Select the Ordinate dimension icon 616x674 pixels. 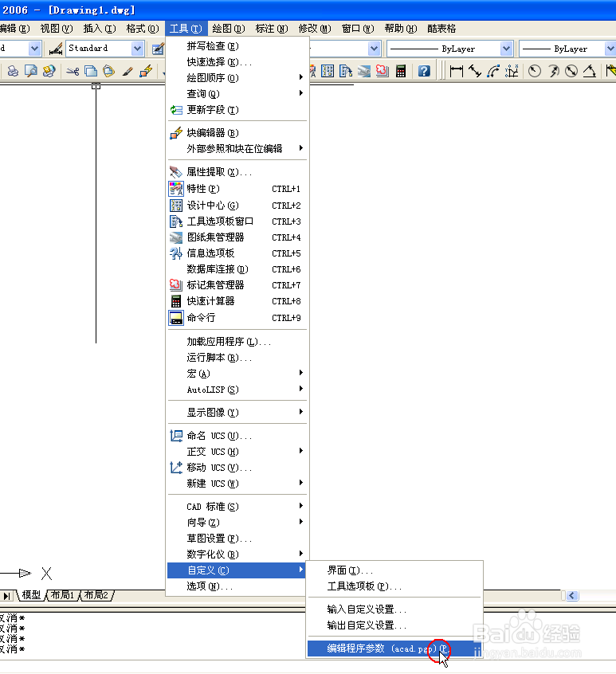(x=512, y=71)
